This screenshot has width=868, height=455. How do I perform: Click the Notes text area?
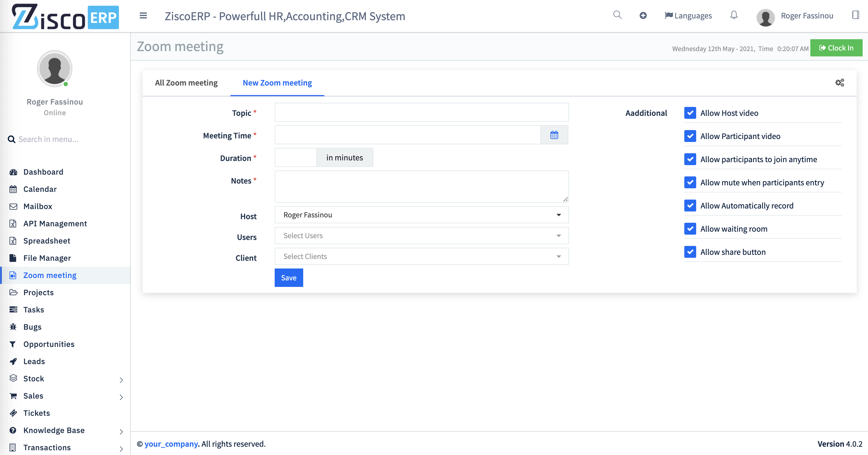(x=422, y=187)
